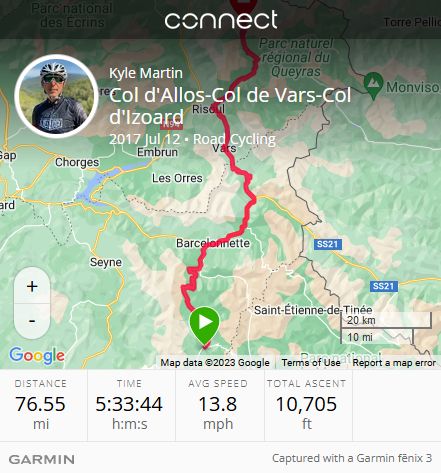Screen dimensions: 441x473
Task: Click the Barcelonnette town label on map
Action: click(213, 243)
